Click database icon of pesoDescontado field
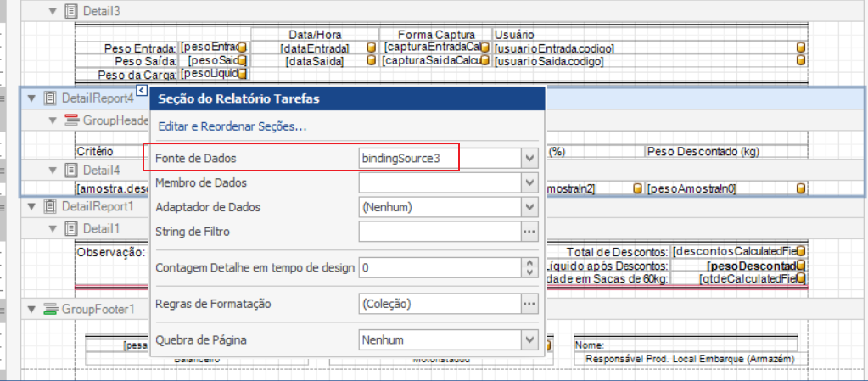This screenshot has width=868, height=381. 800,266
